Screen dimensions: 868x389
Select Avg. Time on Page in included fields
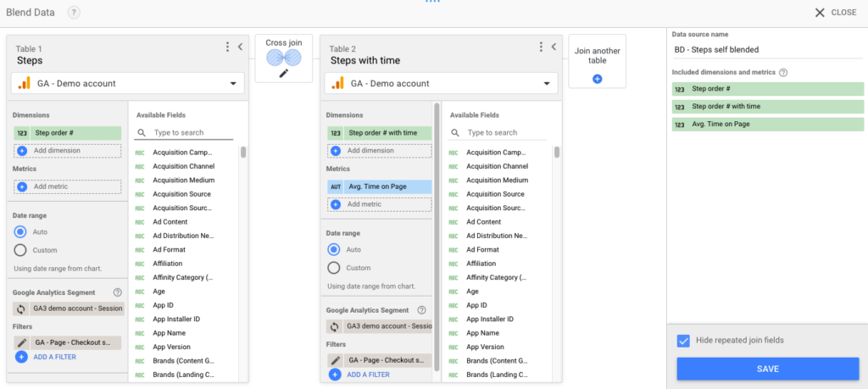pyautogui.click(x=768, y=125)
